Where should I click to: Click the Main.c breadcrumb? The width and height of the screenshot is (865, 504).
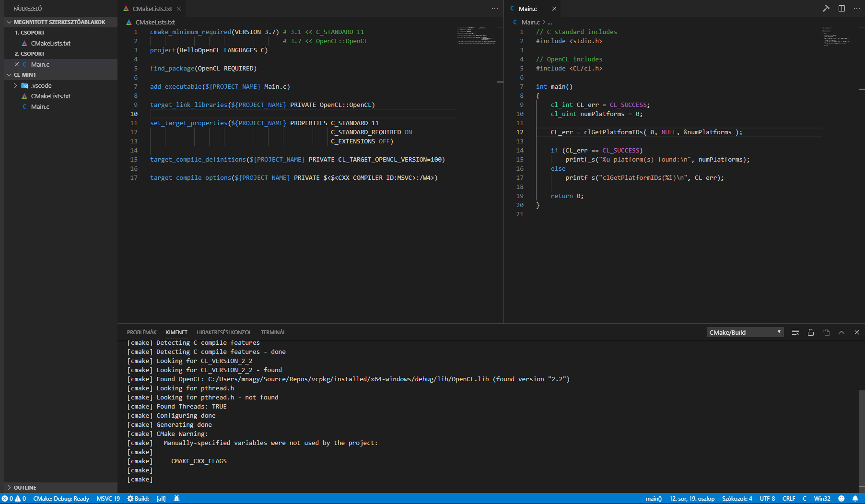pyautogui.click(x=530, y=22)
